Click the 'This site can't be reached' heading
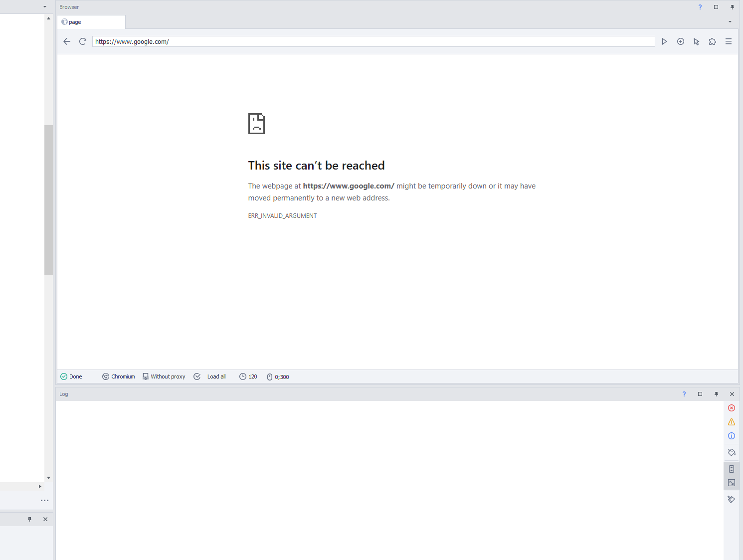Image resolution: width=743 pixels, height=560 pixels. 316,166
